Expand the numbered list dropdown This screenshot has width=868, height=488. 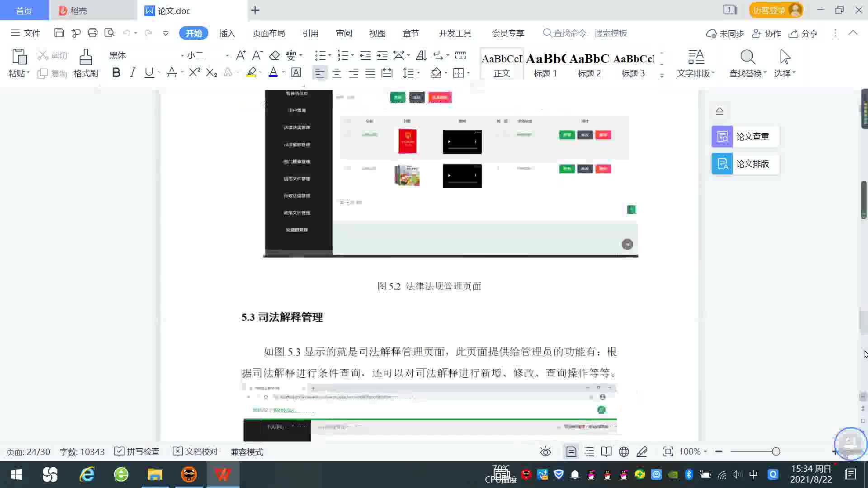tap(352, 55)
